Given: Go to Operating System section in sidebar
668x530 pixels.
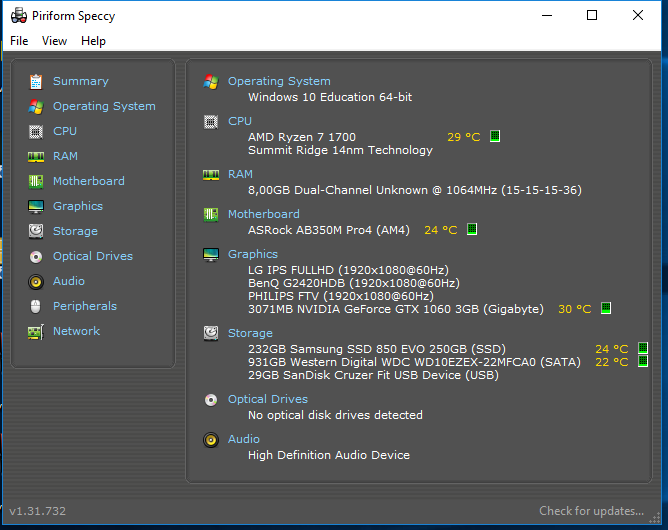Looking at the screenshot, I should click(104, 107).
